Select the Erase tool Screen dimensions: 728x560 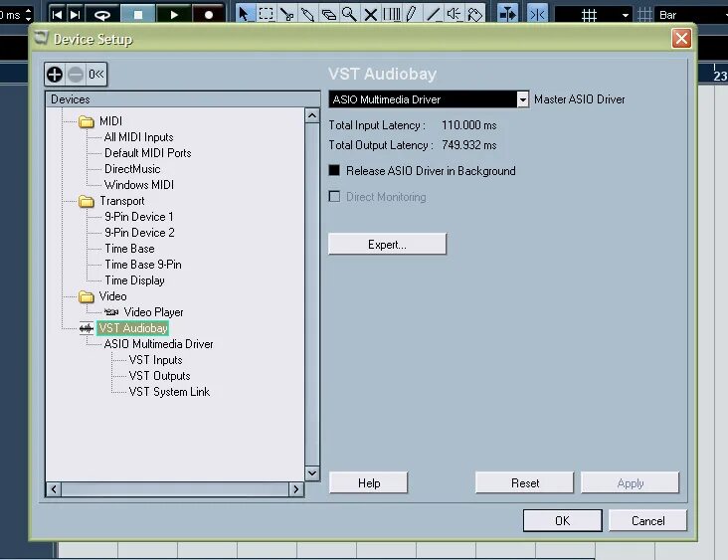[x=329, y=14]
